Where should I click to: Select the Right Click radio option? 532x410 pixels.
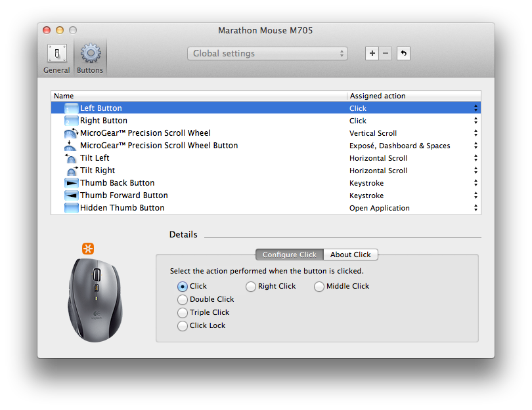coord(251,287)
